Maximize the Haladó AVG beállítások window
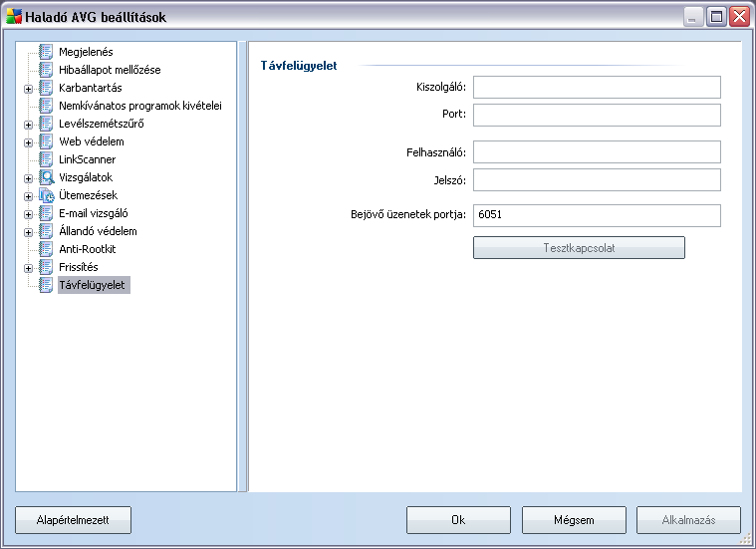This screenshot has height=549, width=756. coord(716,17)
